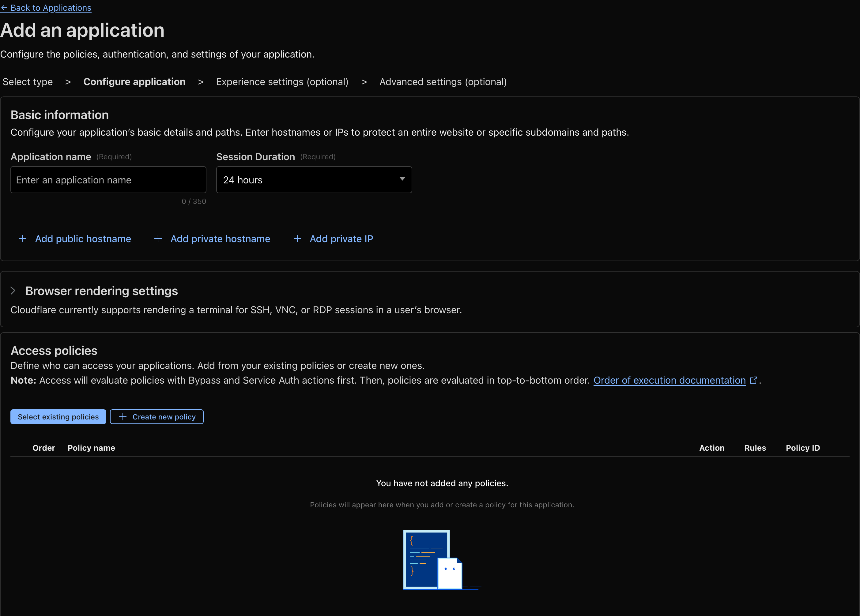Click the dropdown arrow in Session Duration selector
860x616 pixels.
point(402,180)
